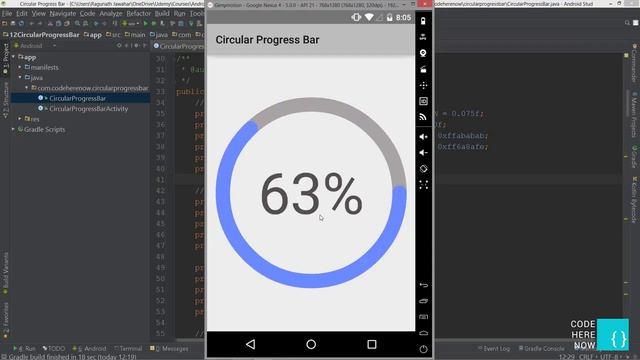Open the Edit menu

(22, 13)
